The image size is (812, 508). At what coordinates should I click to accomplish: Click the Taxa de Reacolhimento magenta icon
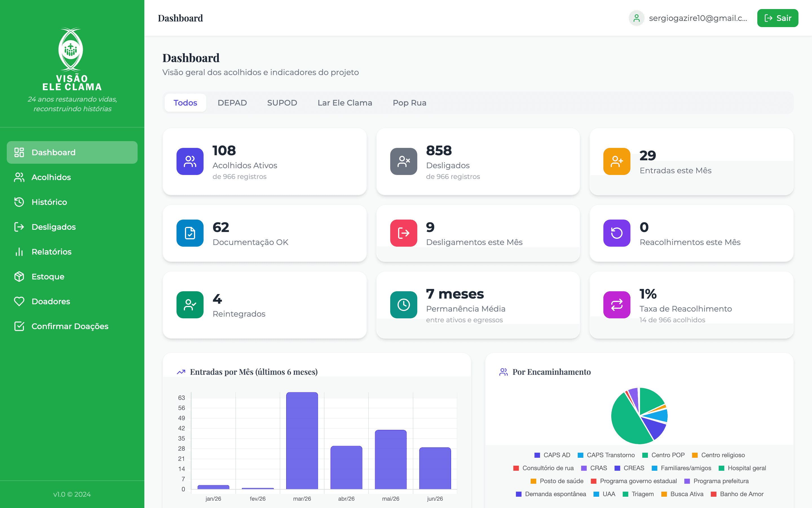pos(617,305)
